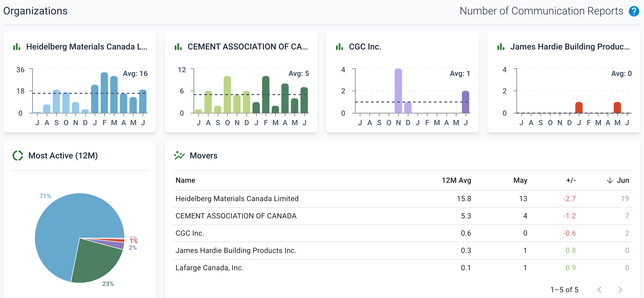Click the Avg: 5 label in Cement chart

pos(299,74)
